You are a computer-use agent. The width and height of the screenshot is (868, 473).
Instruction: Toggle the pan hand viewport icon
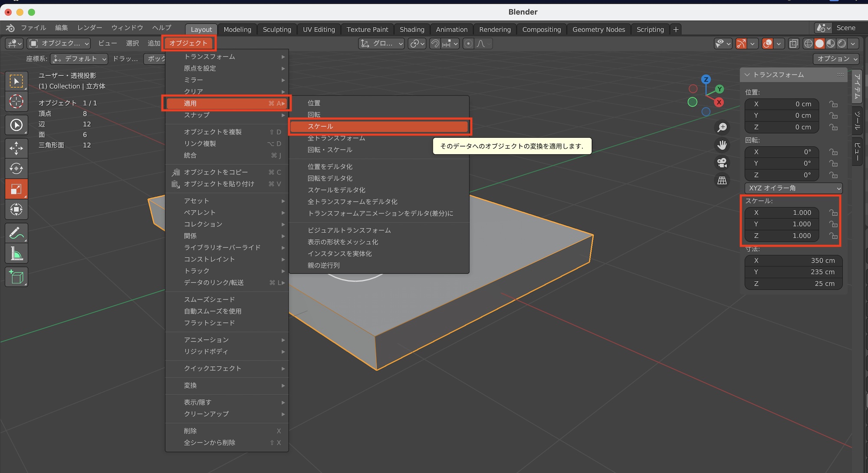tap(722, 145)
